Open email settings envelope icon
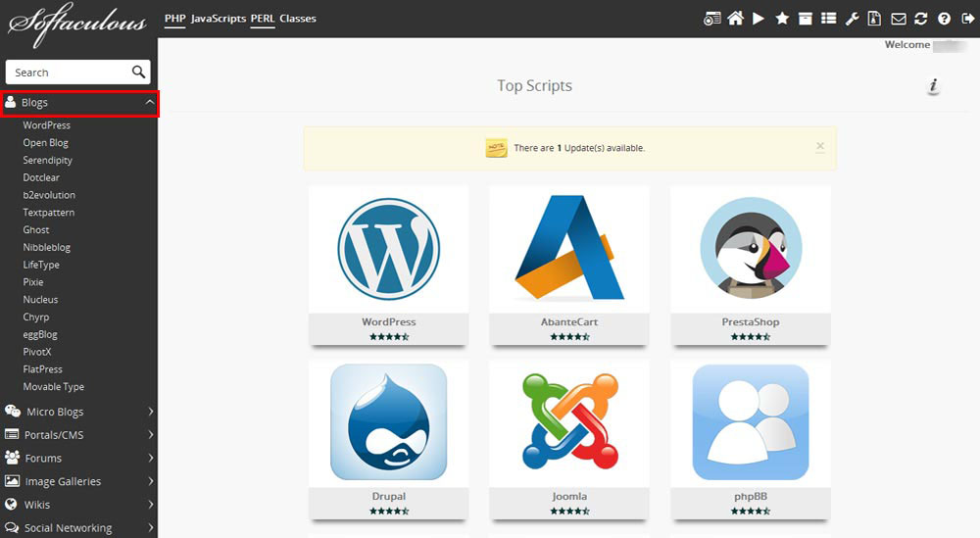 pos(898,19)
